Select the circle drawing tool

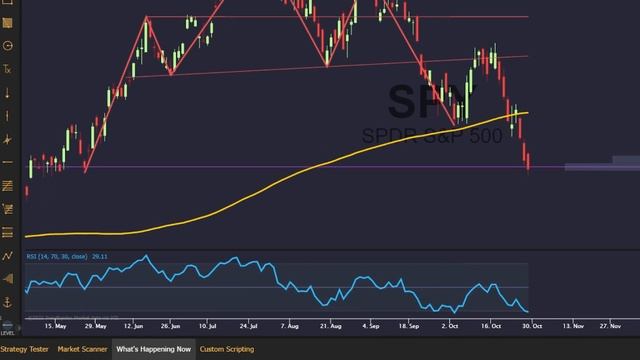7,46
